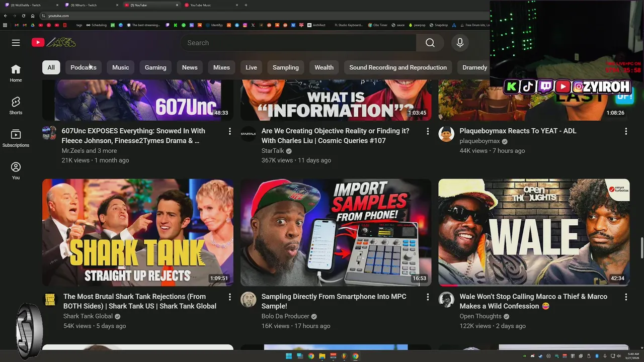Open Shark Tank Straight Up Rejects thumbnail
The image size is (644, 362).
[x=138, y=232]
